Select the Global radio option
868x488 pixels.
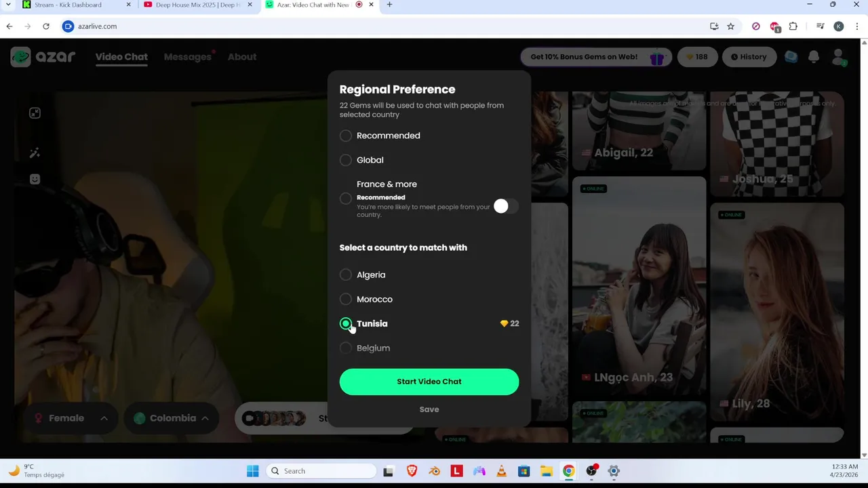point(346,160)
